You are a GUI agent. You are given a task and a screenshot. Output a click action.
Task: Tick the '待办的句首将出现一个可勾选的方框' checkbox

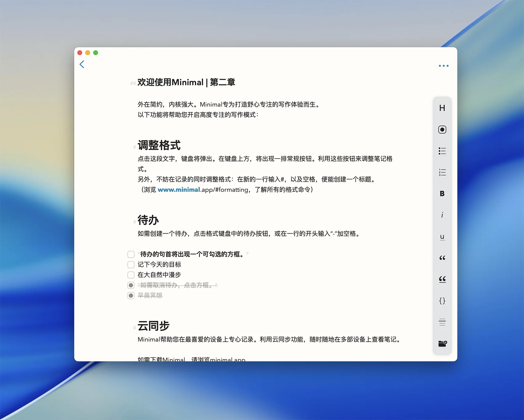tap(131, 254)
